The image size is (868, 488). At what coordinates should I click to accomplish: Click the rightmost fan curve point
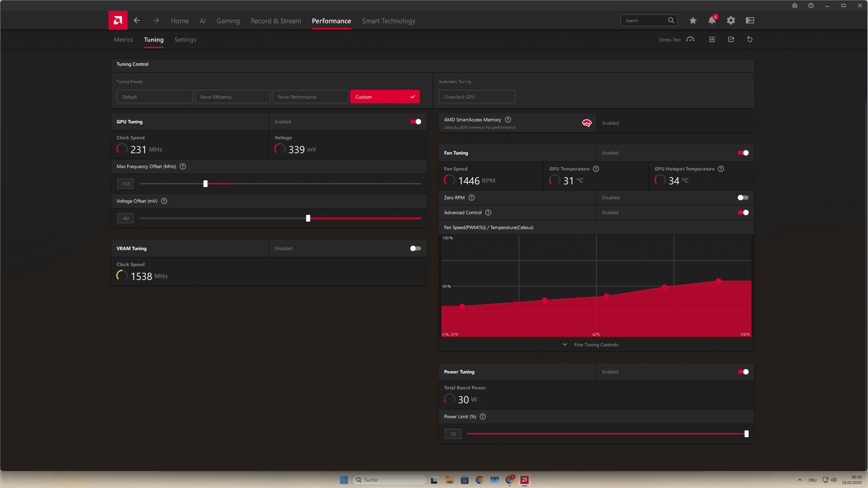pos(718,281)
